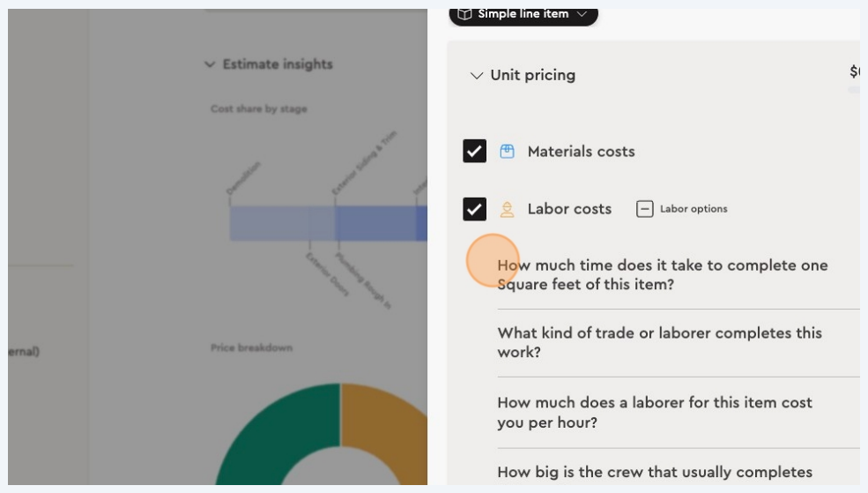Image resolution: width=868 pixels, height=493 pixels.
Task: Uncheck the Materials costs checkbox
Action: 474,152
